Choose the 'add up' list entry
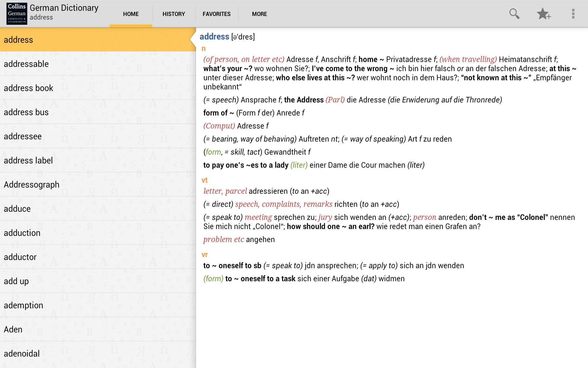Viewport: 588px width, 368px height. (x=16, y=281)
